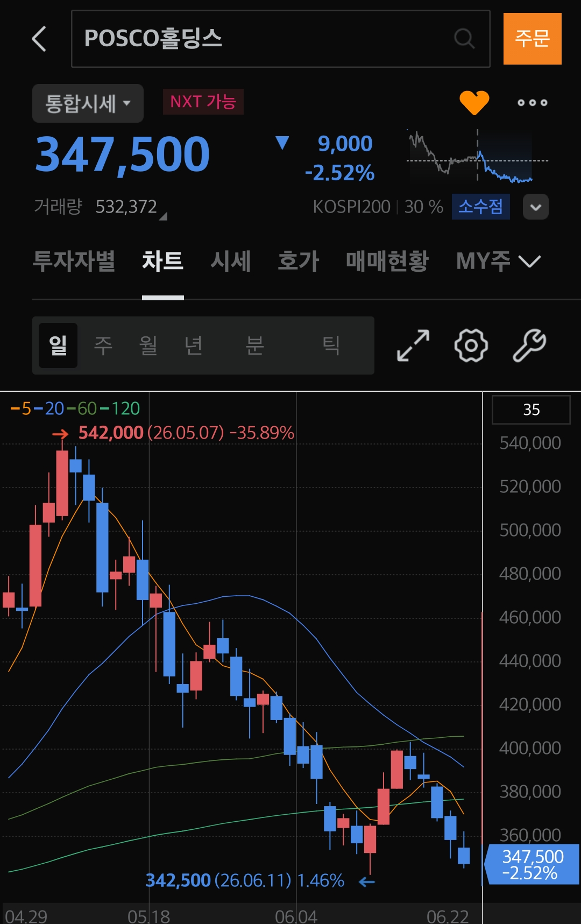Tap the 60-day moving average legend

[82, 408]
